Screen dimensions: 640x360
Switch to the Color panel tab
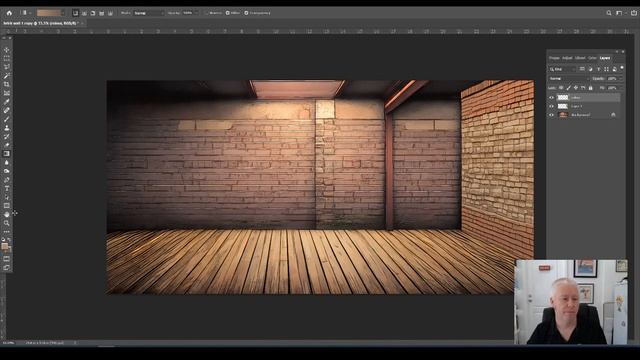coord(593,58)
